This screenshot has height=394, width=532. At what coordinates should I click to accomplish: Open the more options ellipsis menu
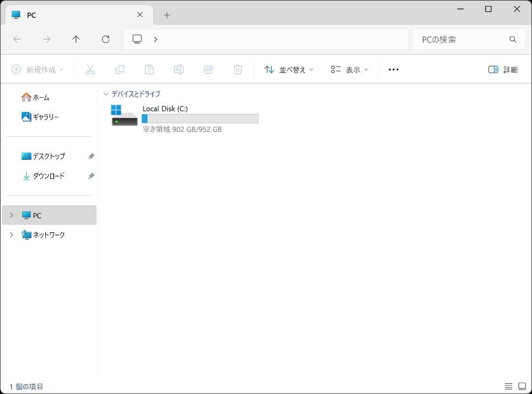coord(394,70)
